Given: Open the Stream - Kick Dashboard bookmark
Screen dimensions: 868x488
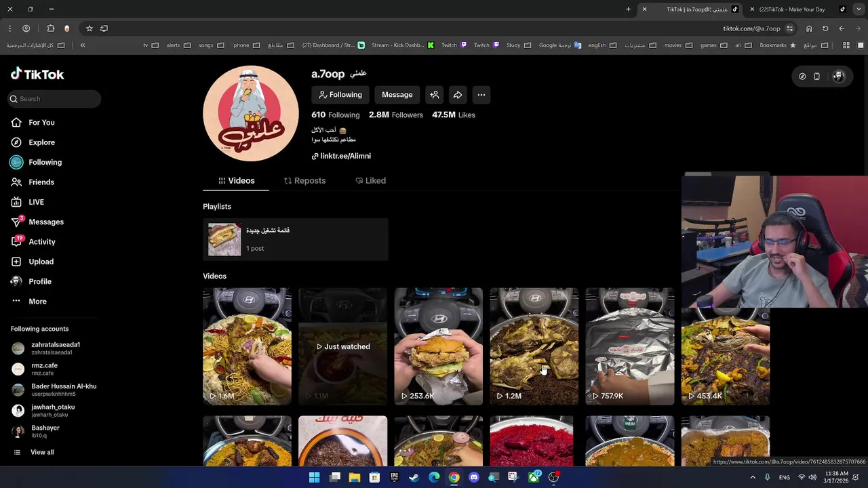Looking at the screenshot, I should [x=403, y=45].
